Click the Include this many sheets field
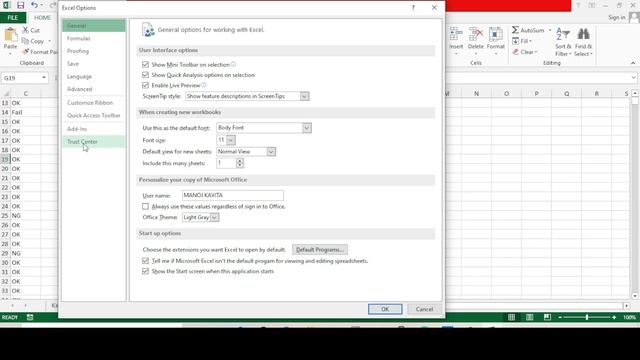The height and width of the screenshot is (360, 640). (x=227, y=163)
